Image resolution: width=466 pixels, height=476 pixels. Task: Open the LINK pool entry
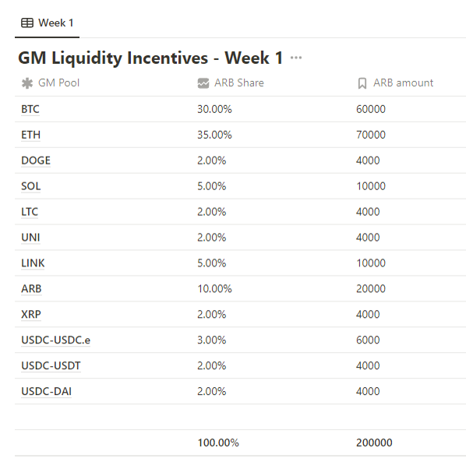tap(33, 263)
